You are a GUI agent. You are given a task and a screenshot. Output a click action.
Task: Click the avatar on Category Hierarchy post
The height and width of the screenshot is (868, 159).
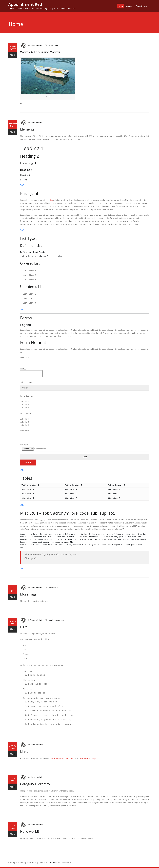tap(23, 777)
